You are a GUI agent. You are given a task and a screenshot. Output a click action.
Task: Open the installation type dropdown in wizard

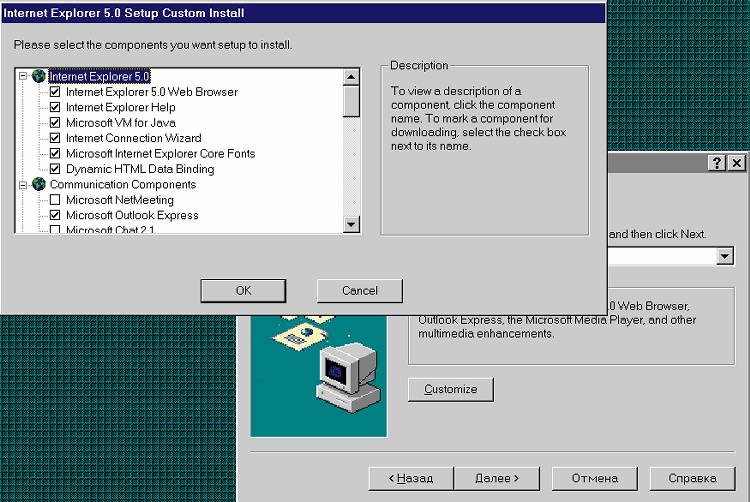pos(725,256)
